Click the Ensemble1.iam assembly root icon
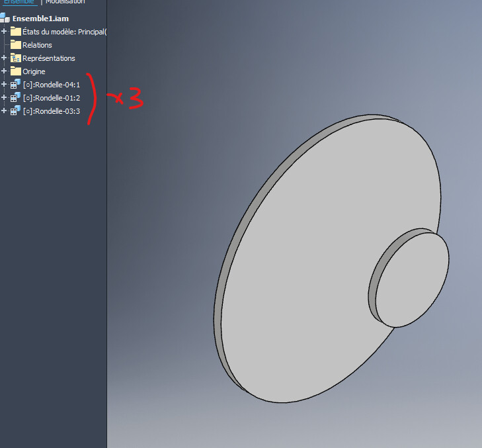This screenshot has height=448, width=482. tap(5, 19)
